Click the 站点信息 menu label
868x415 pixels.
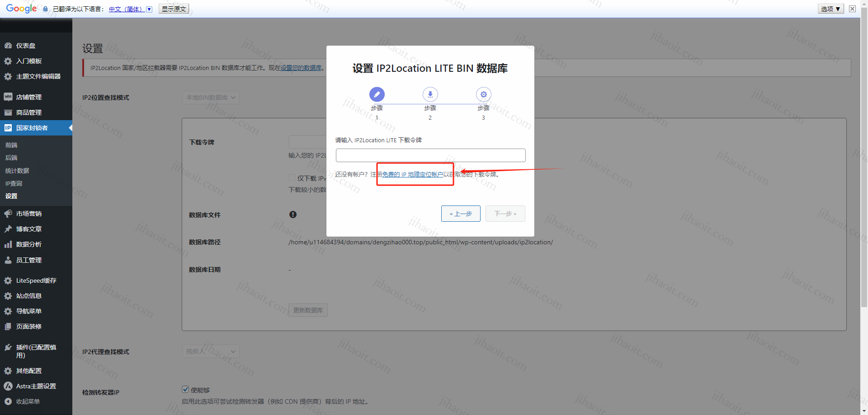tap(29, 296)
